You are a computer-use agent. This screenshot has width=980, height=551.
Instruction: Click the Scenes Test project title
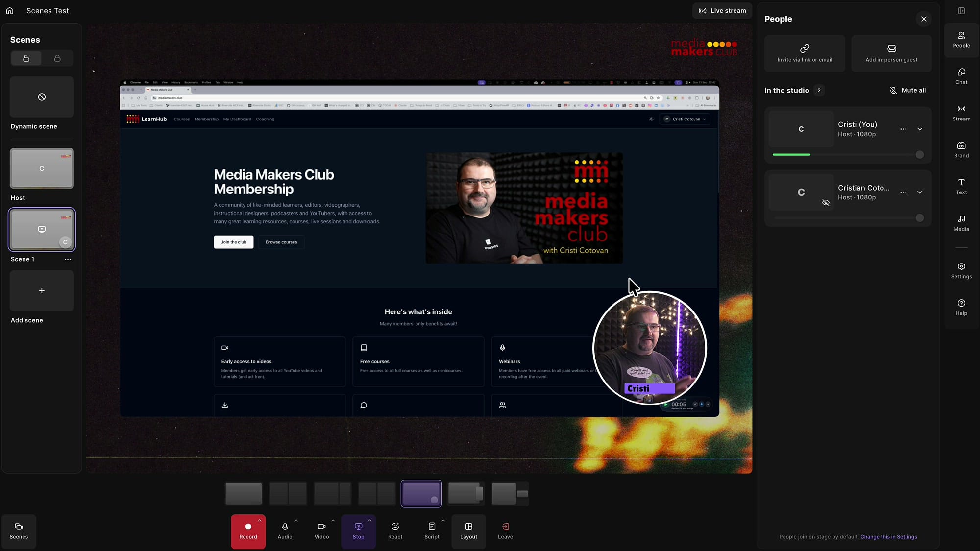coord(48,11)
